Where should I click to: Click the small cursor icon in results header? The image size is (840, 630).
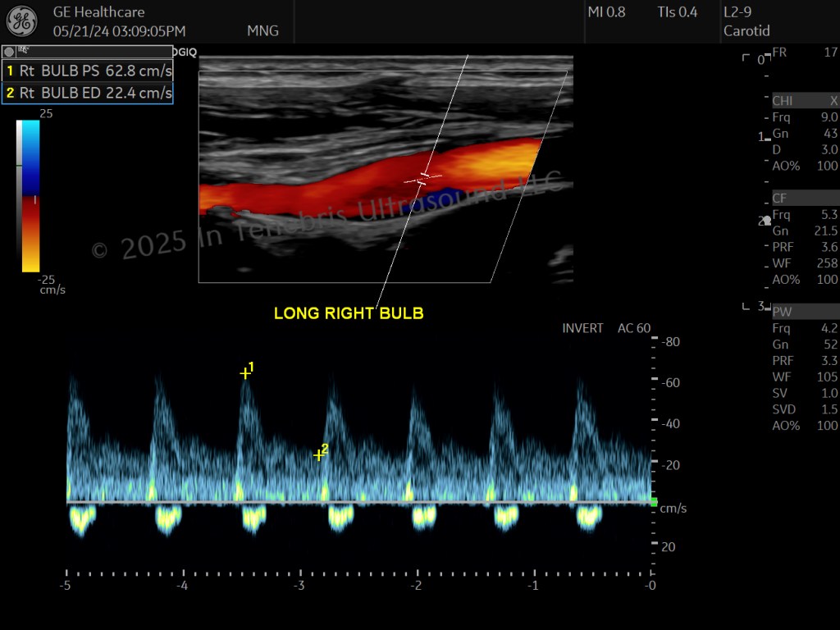click(x=24, y=50)
